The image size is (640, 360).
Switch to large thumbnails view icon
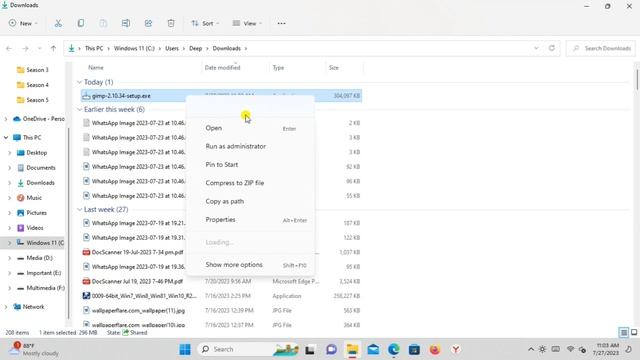click(x=634, y=333)
